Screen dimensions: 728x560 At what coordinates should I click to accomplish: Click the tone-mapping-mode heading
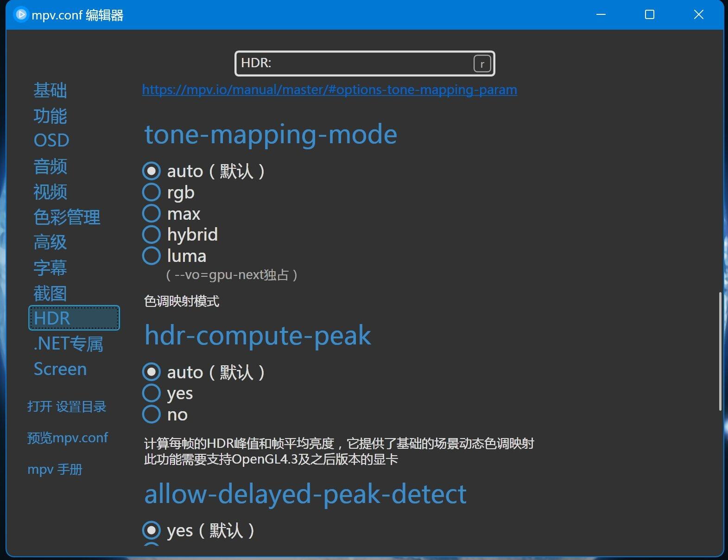pos(271,134)
